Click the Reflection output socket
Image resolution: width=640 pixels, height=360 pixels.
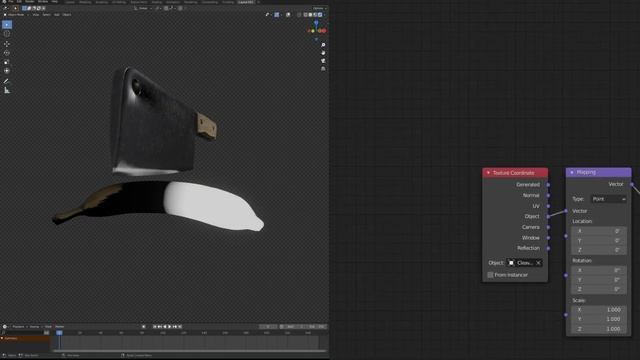point(548,248)
